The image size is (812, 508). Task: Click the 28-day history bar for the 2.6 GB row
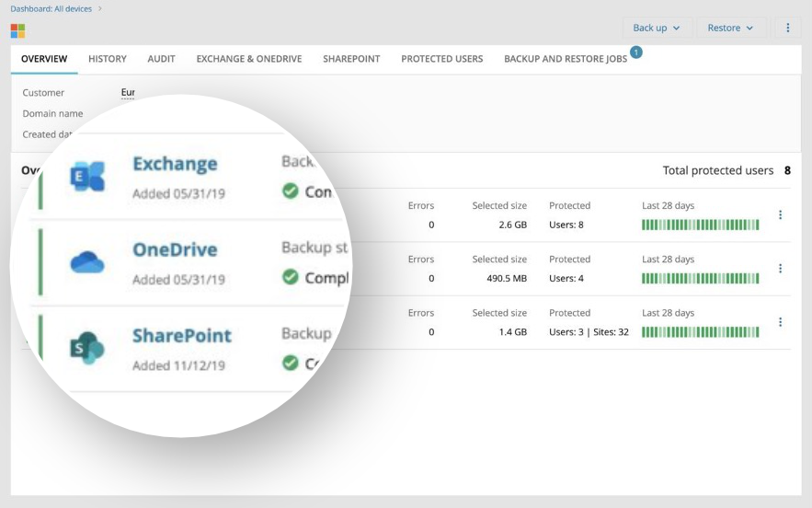(700, 225)
